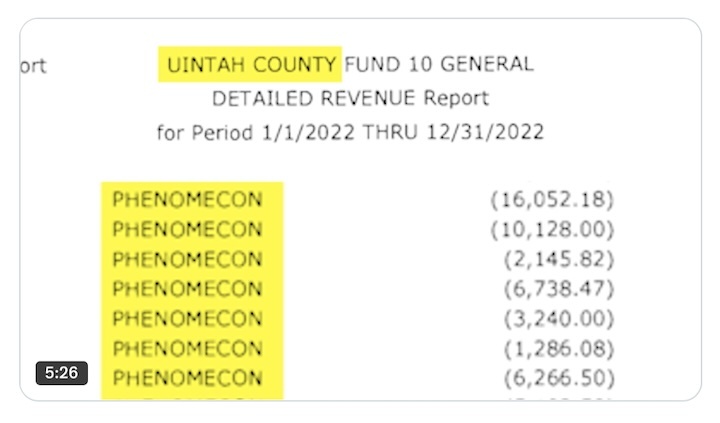720x423 pixels.
Task: Click the cut-off "ort" text at left
Action: (x=33, y=66)
